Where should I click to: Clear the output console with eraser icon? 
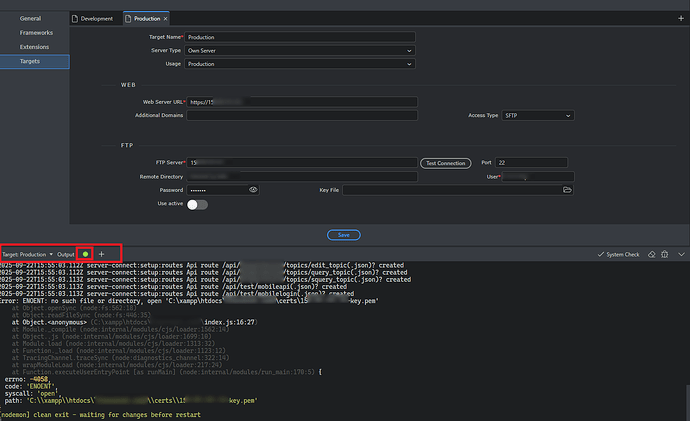(x=651, y=255)
